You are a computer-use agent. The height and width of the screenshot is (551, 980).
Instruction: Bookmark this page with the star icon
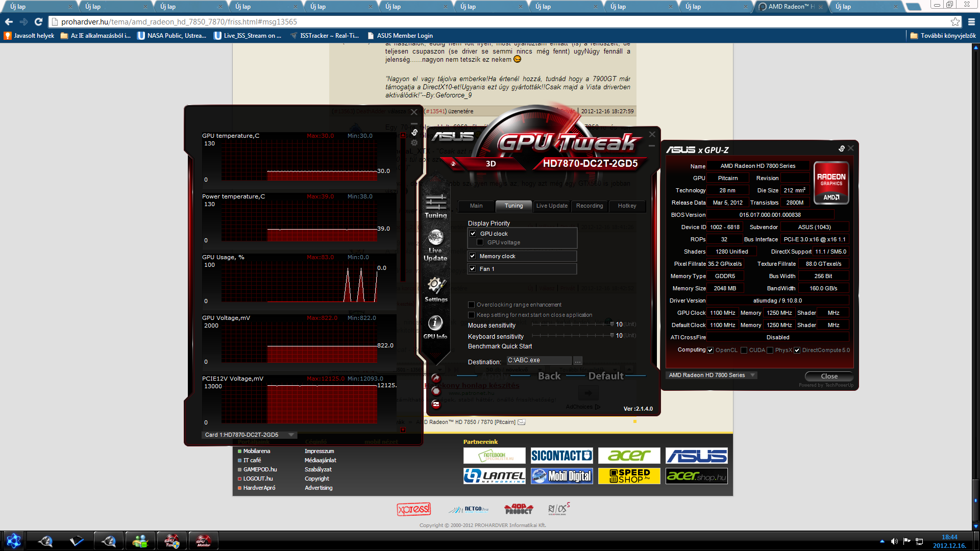coord(955,22)
